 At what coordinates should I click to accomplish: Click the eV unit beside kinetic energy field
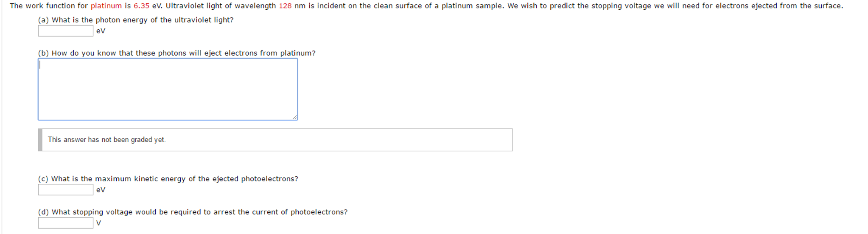(101, 190)
